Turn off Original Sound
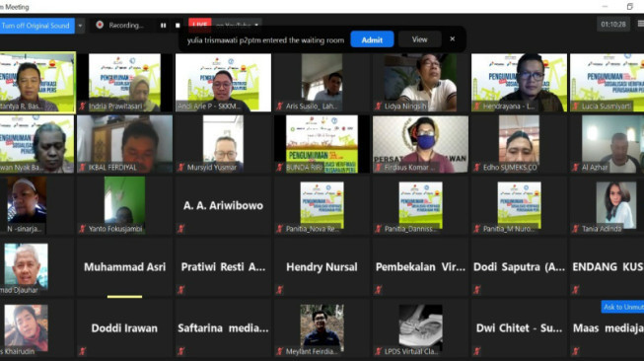Image resolution: width=644 pixels, height=361 pixels. coord(36,26)
